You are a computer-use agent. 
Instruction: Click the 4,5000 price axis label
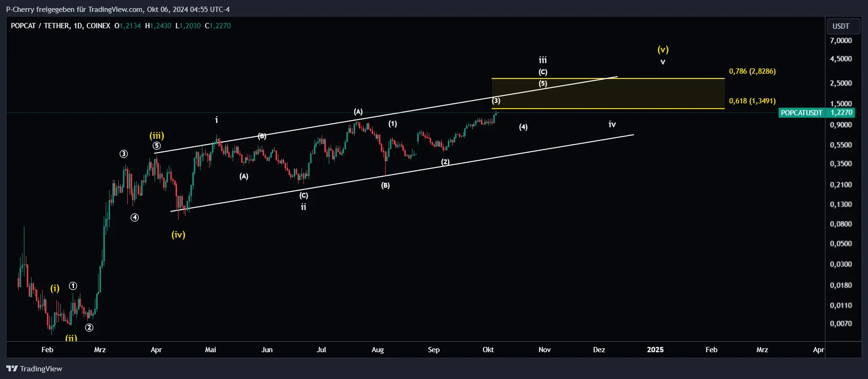tap(841, 59)
